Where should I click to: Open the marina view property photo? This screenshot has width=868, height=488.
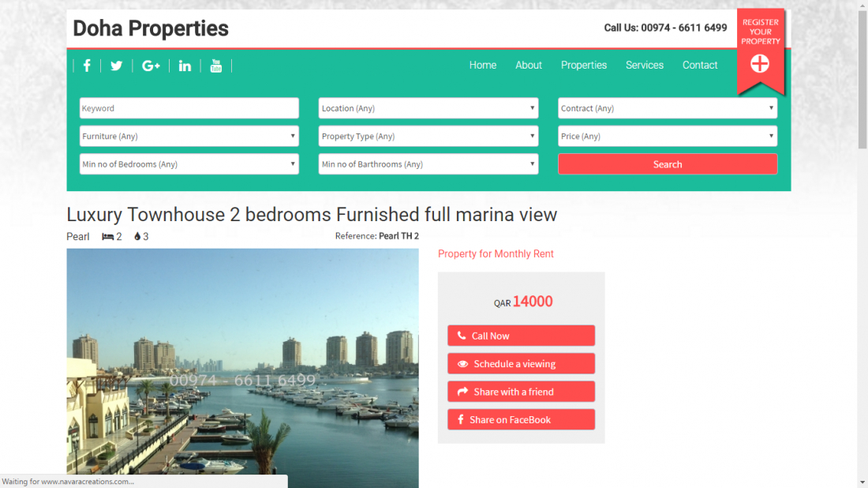click(242, 368)
